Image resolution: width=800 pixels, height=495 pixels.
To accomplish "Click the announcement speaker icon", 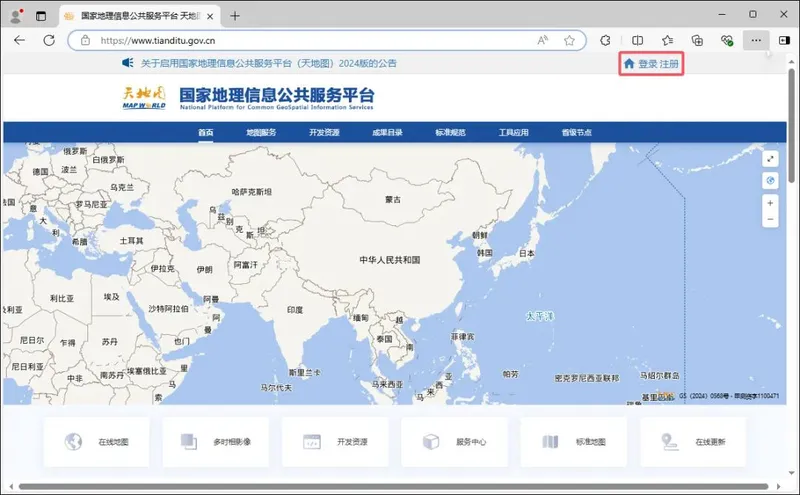I will 128,63.
